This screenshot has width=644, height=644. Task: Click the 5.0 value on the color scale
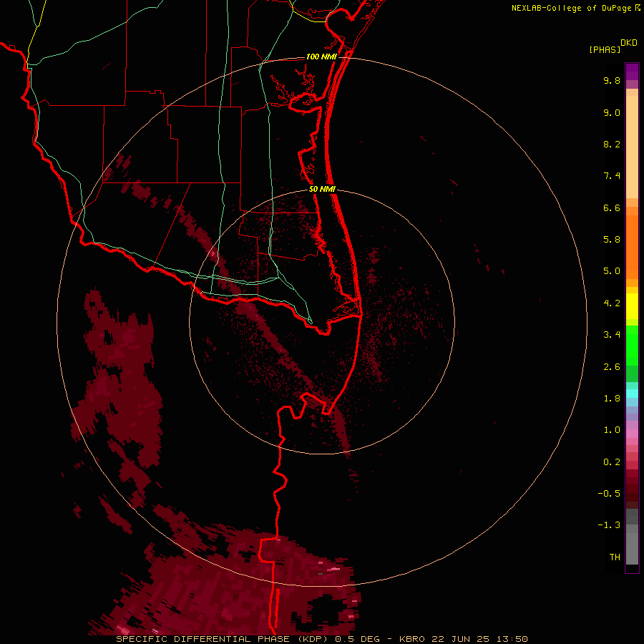[x=612, y=271]
